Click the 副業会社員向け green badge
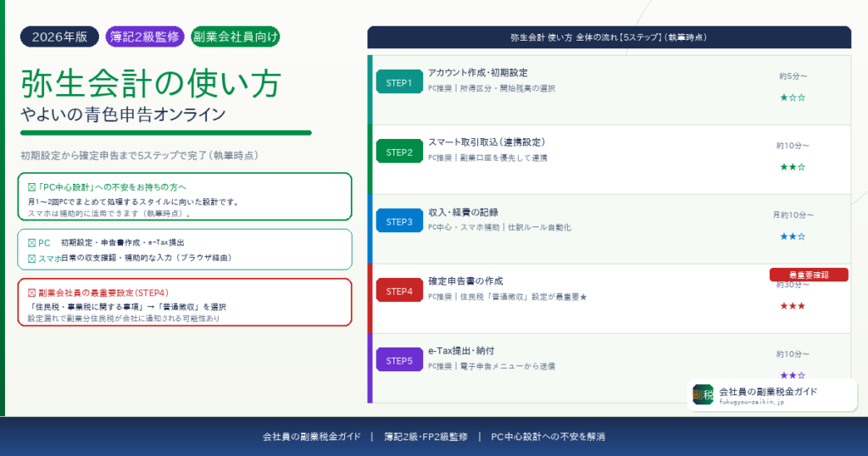The height and width of the screenshot is (456, 868). 236,37
